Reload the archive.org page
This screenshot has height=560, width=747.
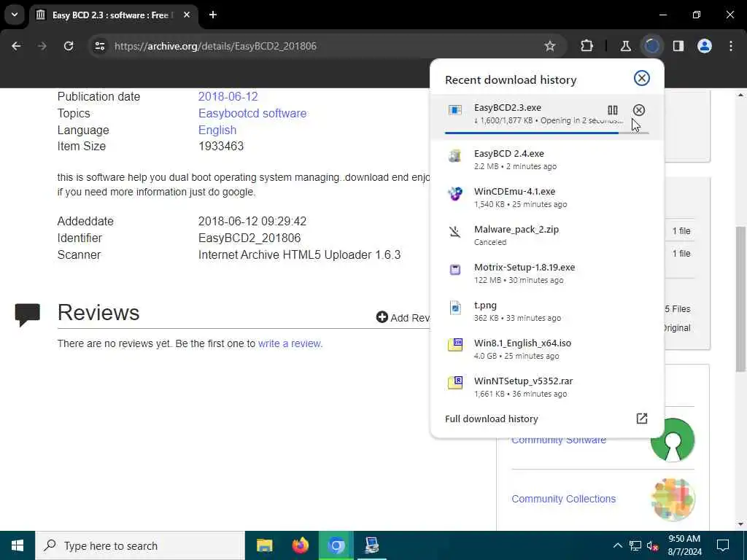[69, 46]
